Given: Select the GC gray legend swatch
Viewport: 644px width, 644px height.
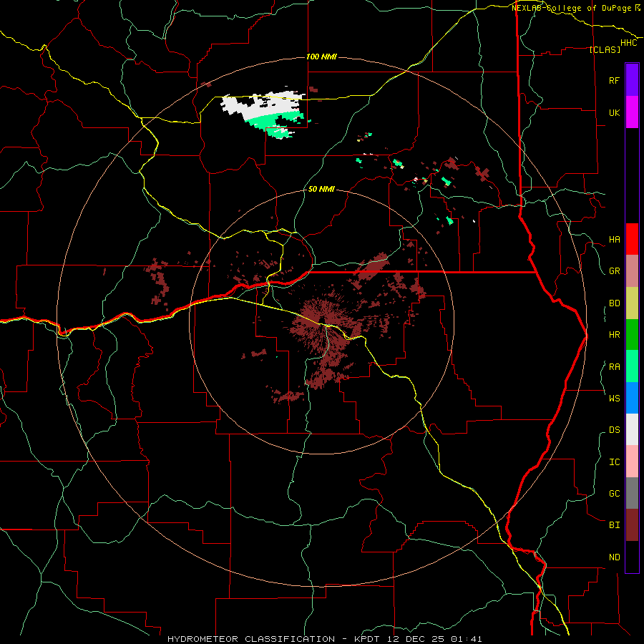Looking at the screenshot, I should (x=632, y=493).
